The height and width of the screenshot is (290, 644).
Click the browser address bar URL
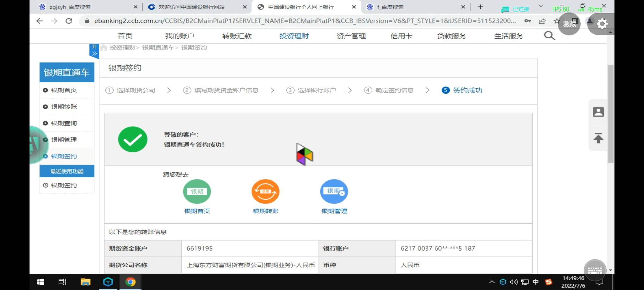(x=305, y=21)
